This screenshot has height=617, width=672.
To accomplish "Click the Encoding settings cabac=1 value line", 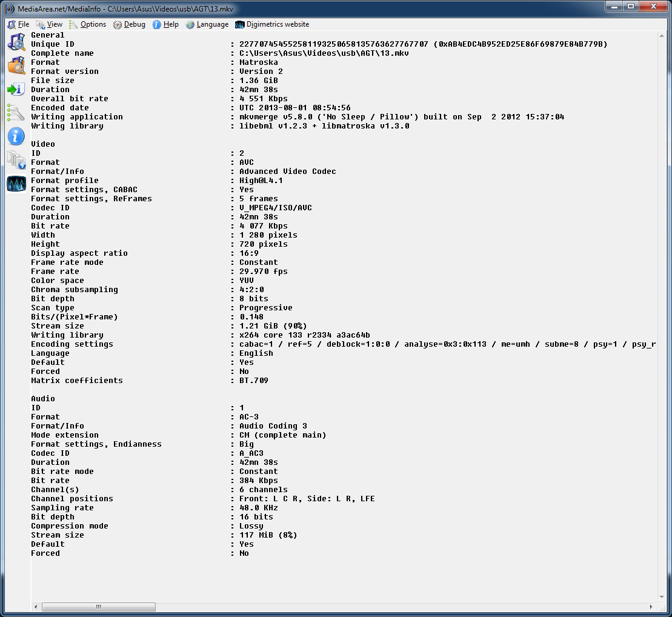I will click(447, 344).
